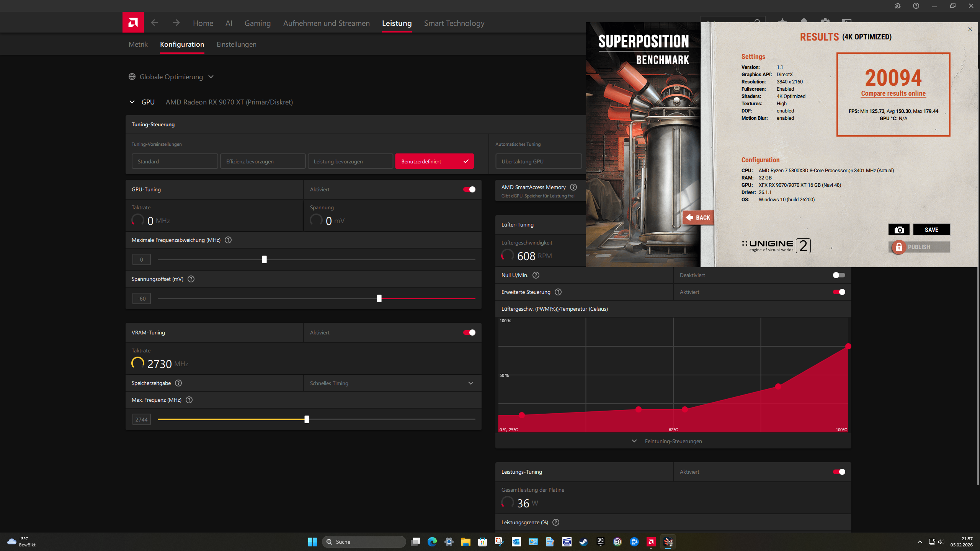Click help icon beside Maximale Frequenzabweichung
The image size is (980, 551).
click(228, 240)
